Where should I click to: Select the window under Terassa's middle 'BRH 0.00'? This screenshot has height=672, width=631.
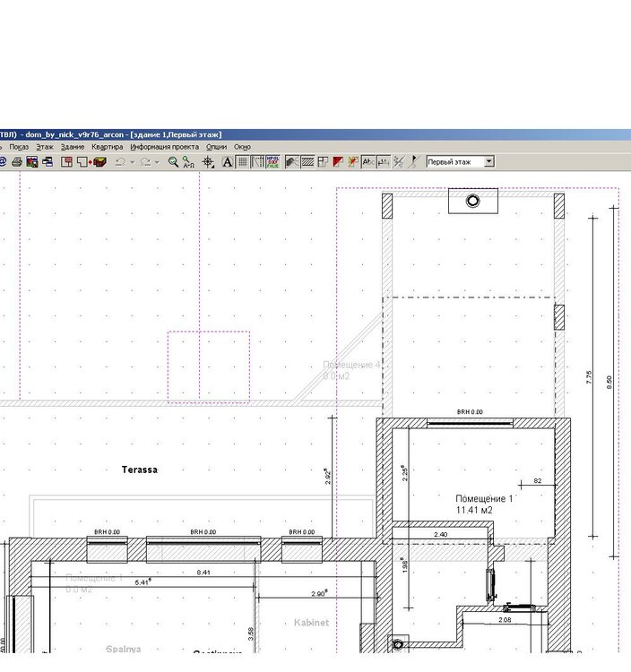(203, 549)
